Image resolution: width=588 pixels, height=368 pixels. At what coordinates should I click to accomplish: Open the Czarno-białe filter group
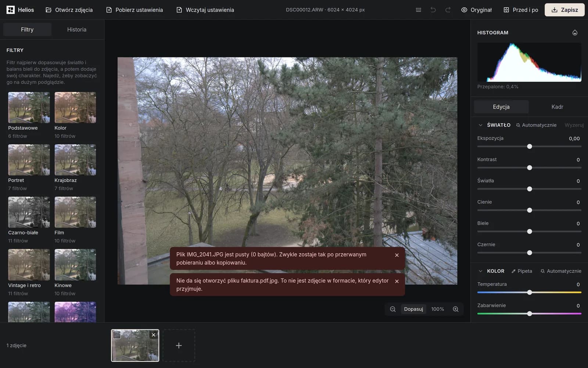click(x=29, y=220)
